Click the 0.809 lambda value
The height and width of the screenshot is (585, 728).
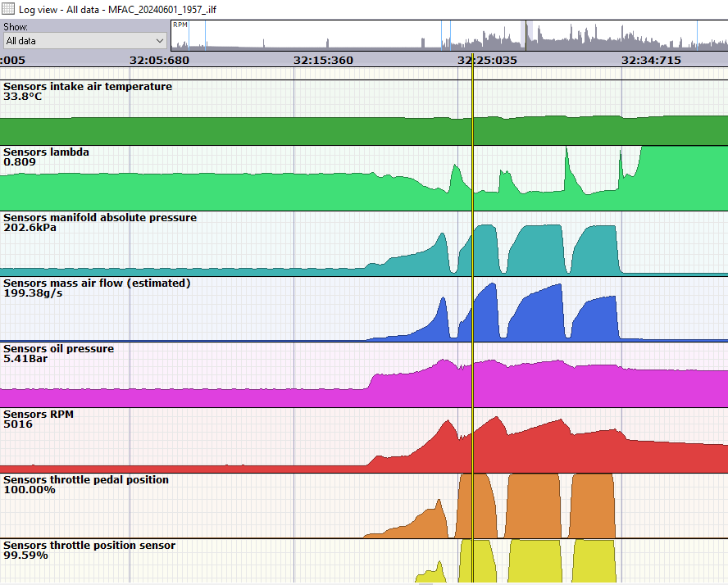click(x=20, y=162)
